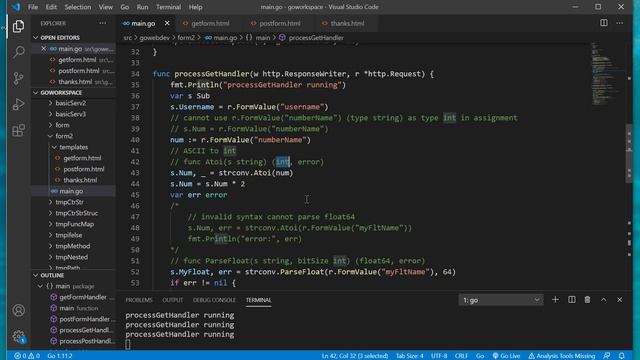Open the Edit menu
This screenshot has width=640, height=360.
pyautogui.click(x=51, y=7)
